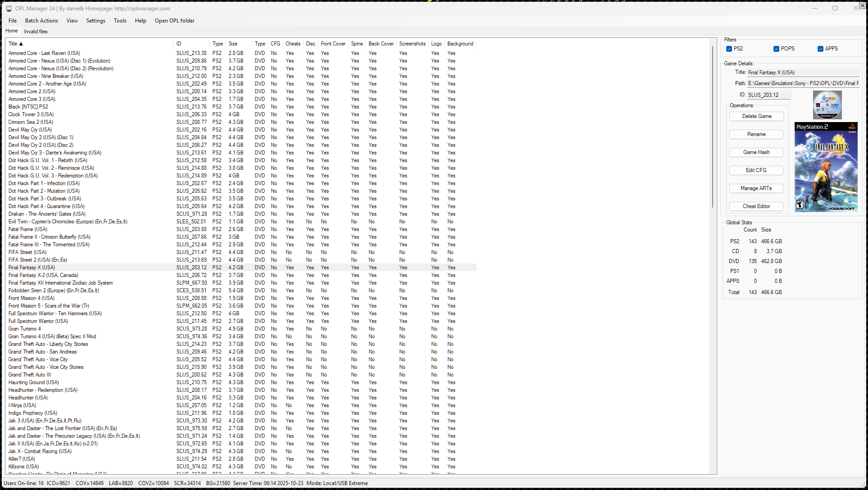Switch to the Invalid files tab
868x490 pixels.
36,32
